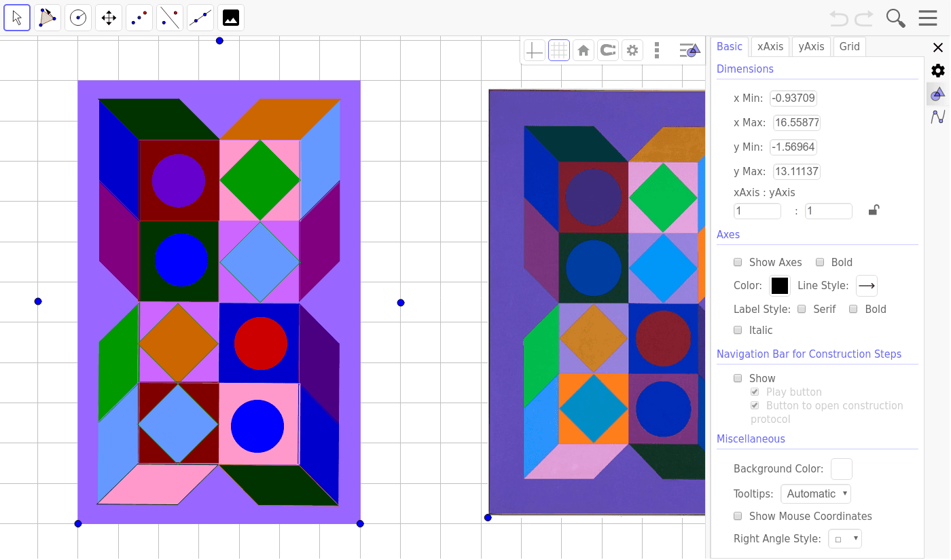The image size is (951, 560).
Task: Click the Miscellaneous section heading
Action: 751,439
